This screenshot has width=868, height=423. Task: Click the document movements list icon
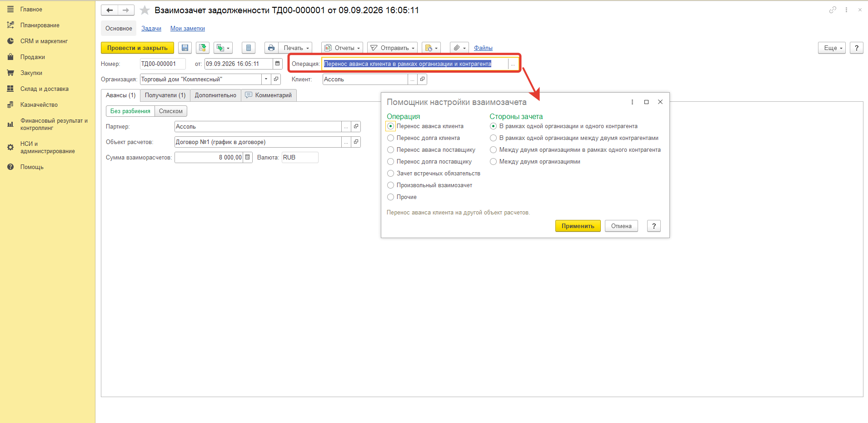(248, 48)
